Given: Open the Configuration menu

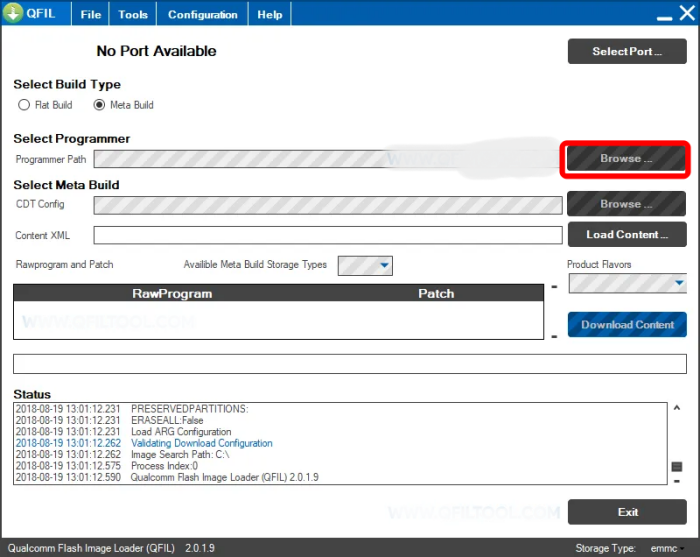Looking at the screenshot, I should click(x=202, y=14).
